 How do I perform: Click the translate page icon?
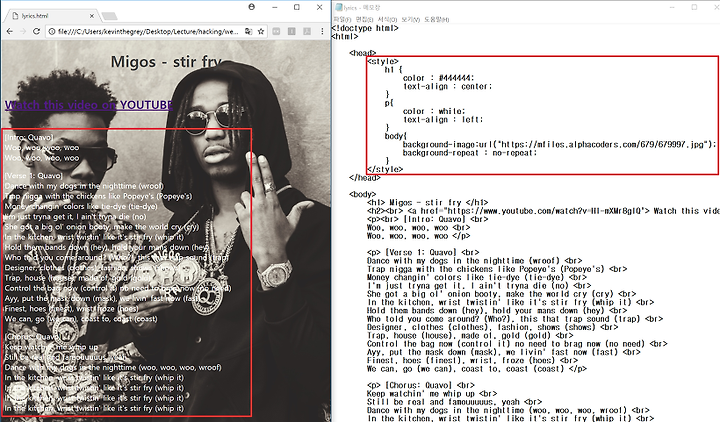pos(248,32)
